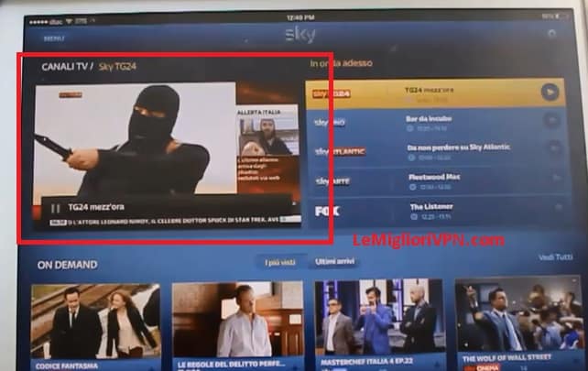Viewport: 588px width, 371px height.
Task: Open 'The Listener' programme entry
Action: pos(431,206)
